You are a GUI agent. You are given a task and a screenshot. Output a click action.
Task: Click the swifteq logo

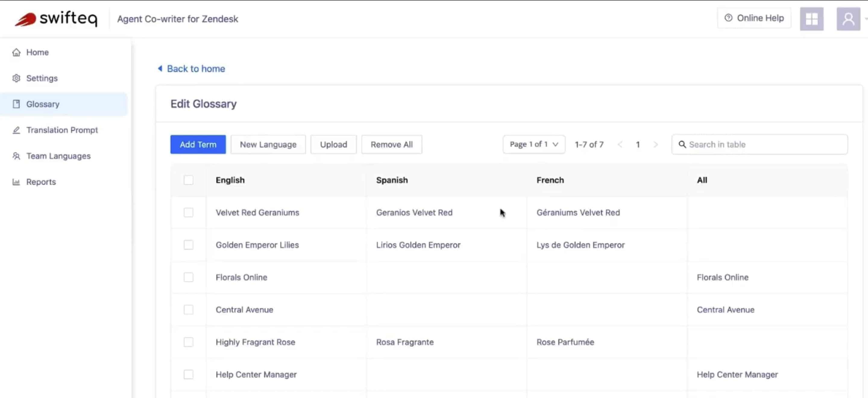(56, 18)
